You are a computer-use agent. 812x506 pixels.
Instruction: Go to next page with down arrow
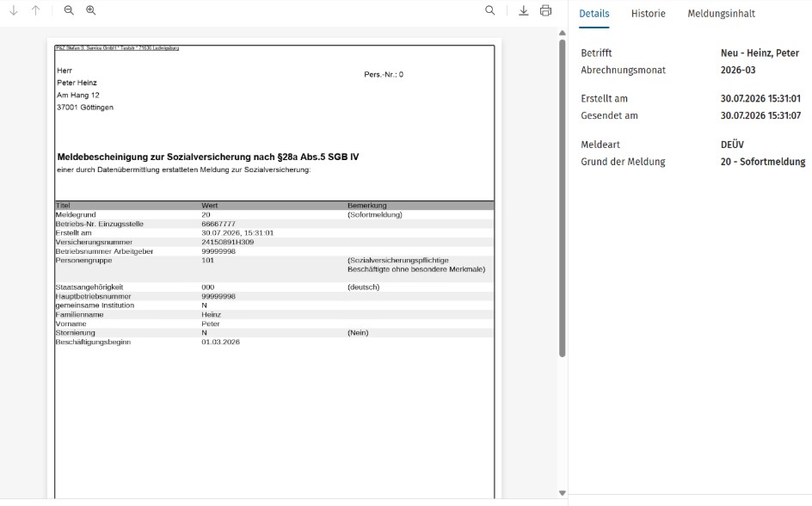[14, 10]
